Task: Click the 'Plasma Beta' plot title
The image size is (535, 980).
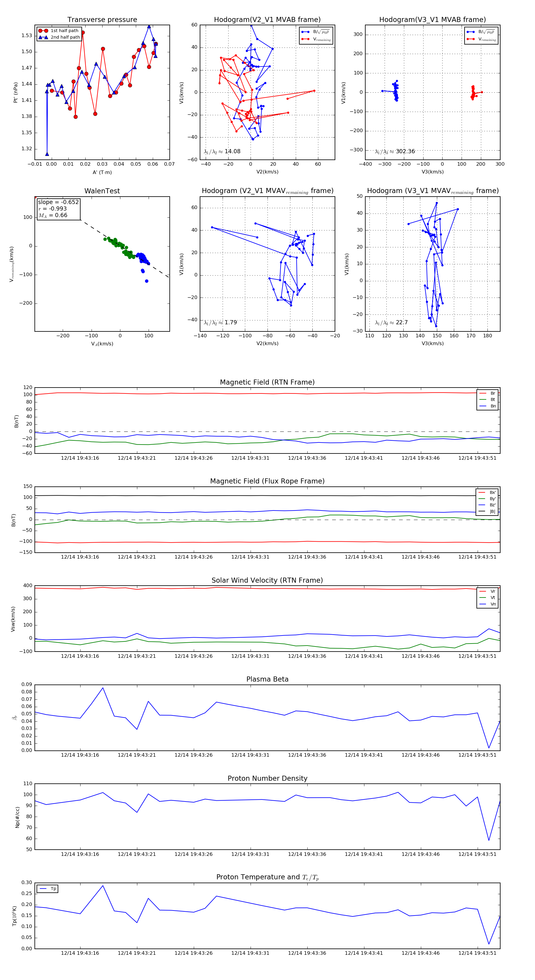Action: click(x=267, y=679)
